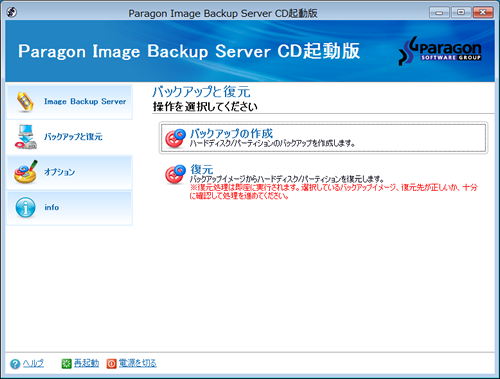Click the help question mark icon
Image resolution: width=500 pixels, height=379 pixels.
(x=15, y=364)
